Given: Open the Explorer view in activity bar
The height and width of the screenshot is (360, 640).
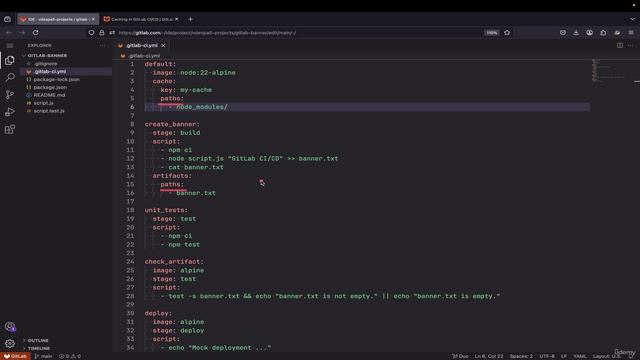Looking at the screenshot, I should click(10, 60).
